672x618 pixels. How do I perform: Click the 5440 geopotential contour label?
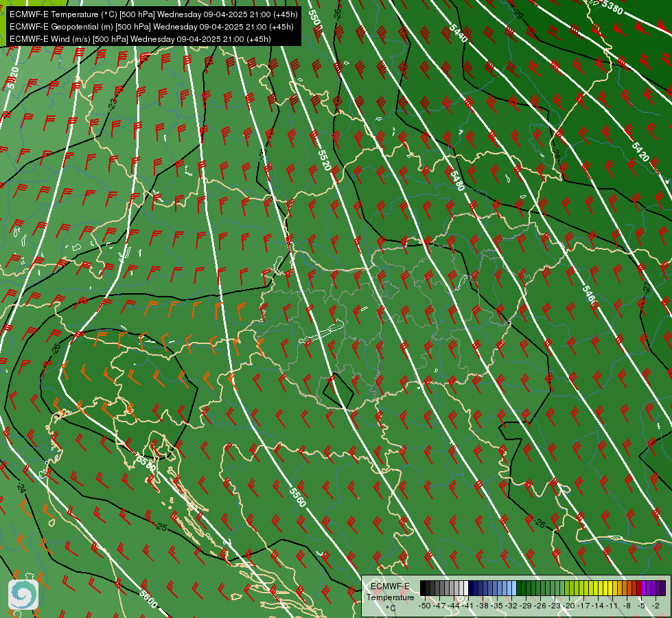pos(458,33)
